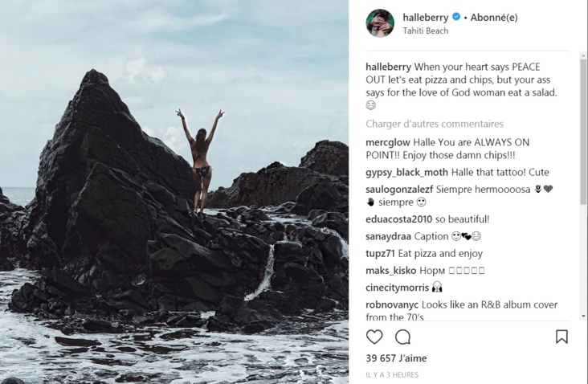Image resolution: width=588 pixels, height=384 pixels.
Task: Visit tupz71's profile
Action: pos(380,253)
